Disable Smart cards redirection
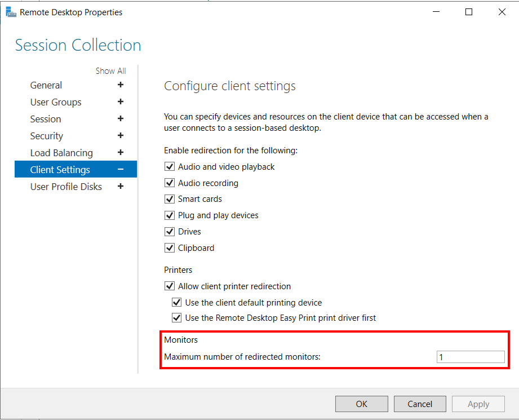Image resolution: width=519 pixels, height=420 pixels. [x=170, y=199]
